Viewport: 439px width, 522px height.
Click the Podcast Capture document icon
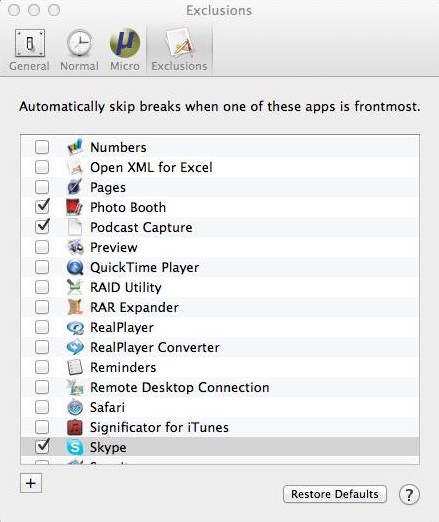(x=75, y=227)
